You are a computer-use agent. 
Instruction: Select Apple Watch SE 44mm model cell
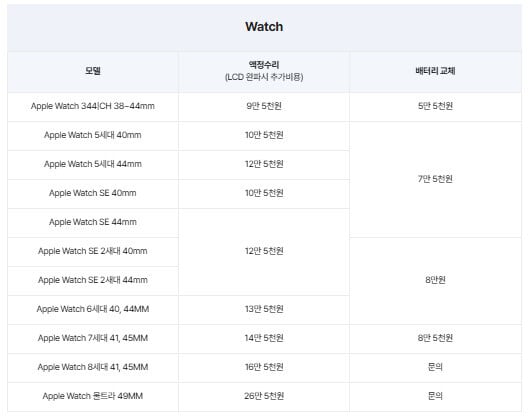click(93, 222)
